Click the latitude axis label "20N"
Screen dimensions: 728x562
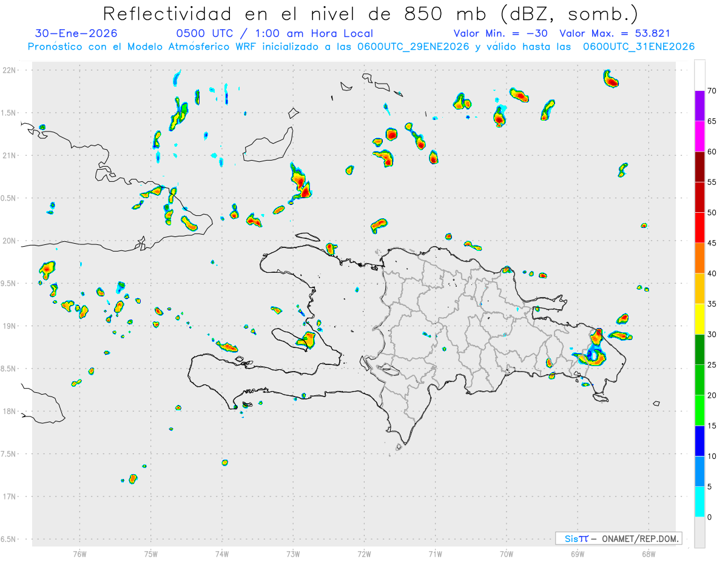pos(10,241)
